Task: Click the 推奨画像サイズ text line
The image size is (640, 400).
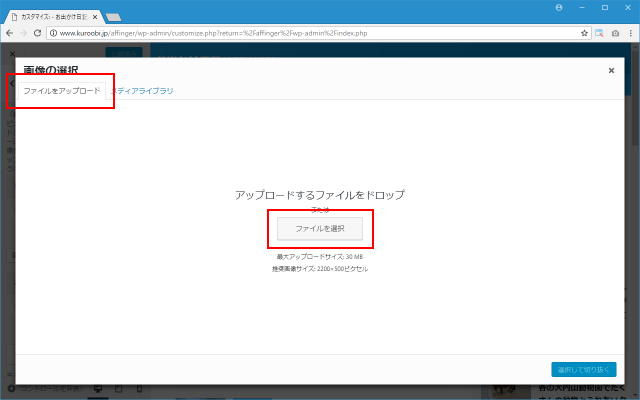Action: [x=320, y=269]
